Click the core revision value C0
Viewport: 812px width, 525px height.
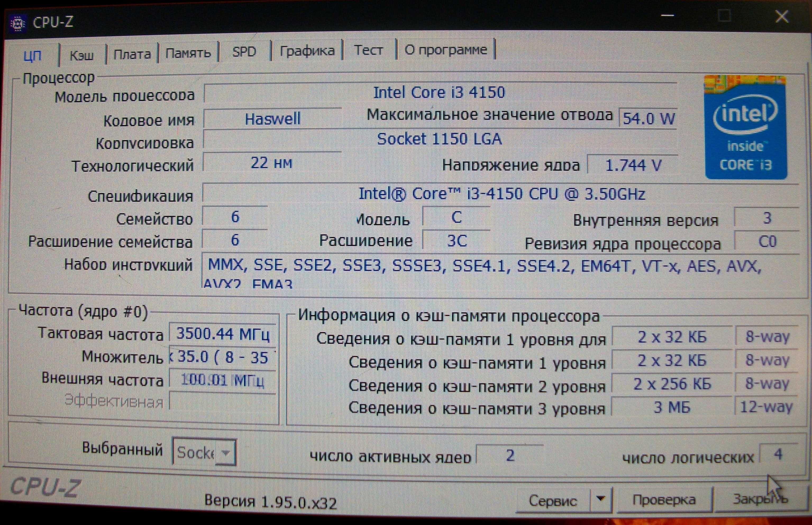tap(767, 242)
